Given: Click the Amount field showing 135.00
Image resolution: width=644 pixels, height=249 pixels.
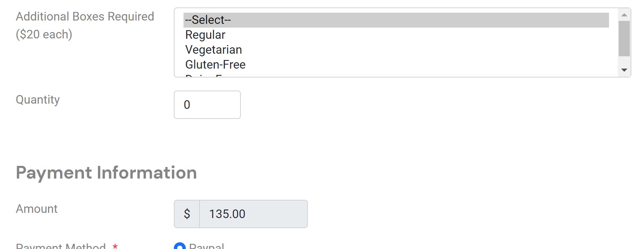Looking at the screenshot, I should (x=253, y=214).
